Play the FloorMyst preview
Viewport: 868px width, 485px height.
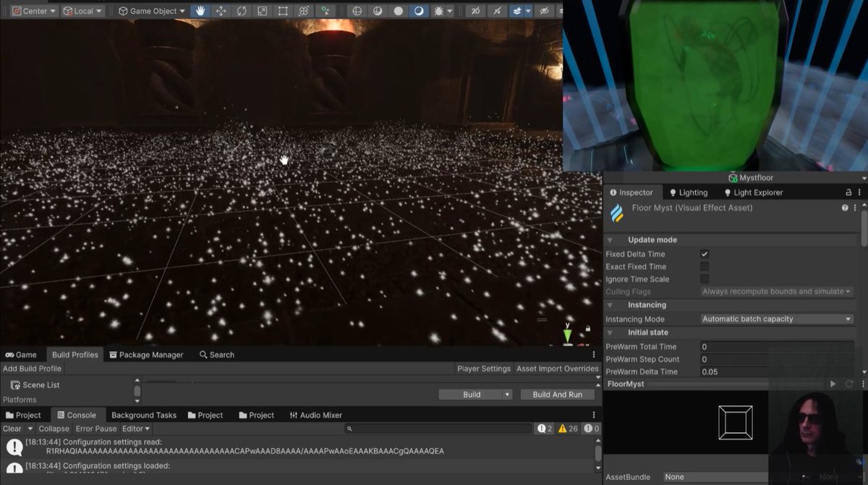click(x=833, y=384)
